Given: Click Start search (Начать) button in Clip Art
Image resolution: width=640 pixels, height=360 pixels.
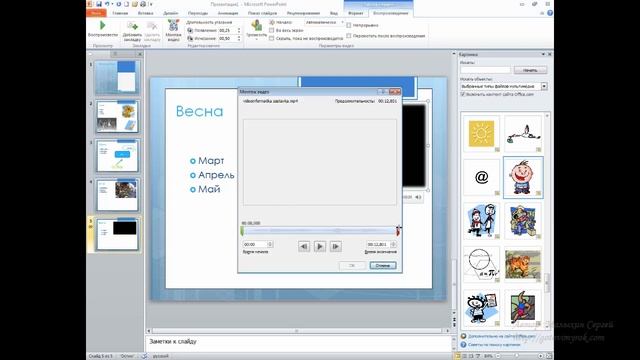Looking at the screenshot, I should [x=530, y=70].
